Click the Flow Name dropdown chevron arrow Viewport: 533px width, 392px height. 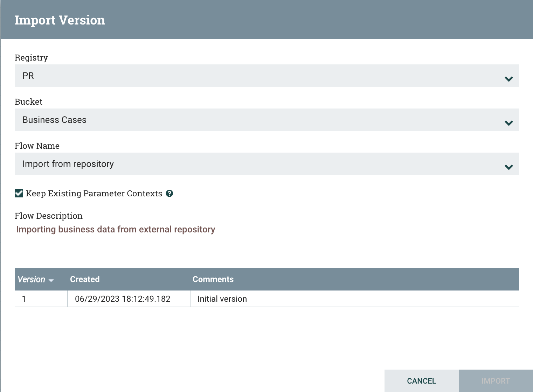(x=508, y=167)
